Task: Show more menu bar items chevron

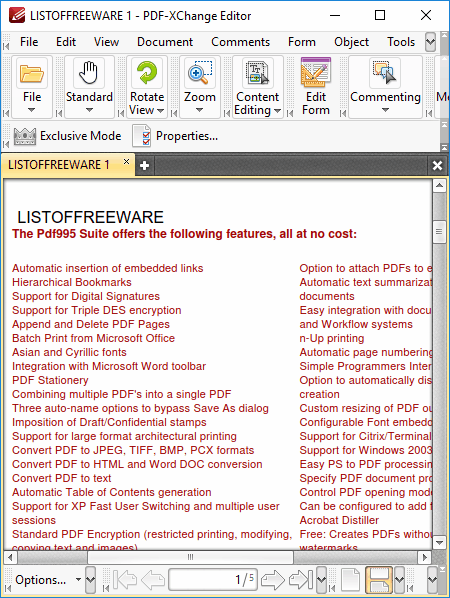Action: click(430, 42)
